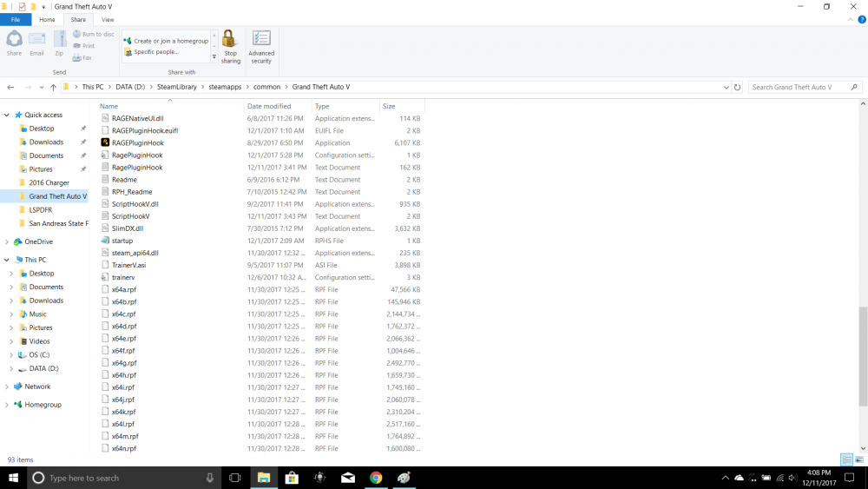The width and height of the screenshot is (868, 489).
Task: Select Music under This PC
Action: 37,314
